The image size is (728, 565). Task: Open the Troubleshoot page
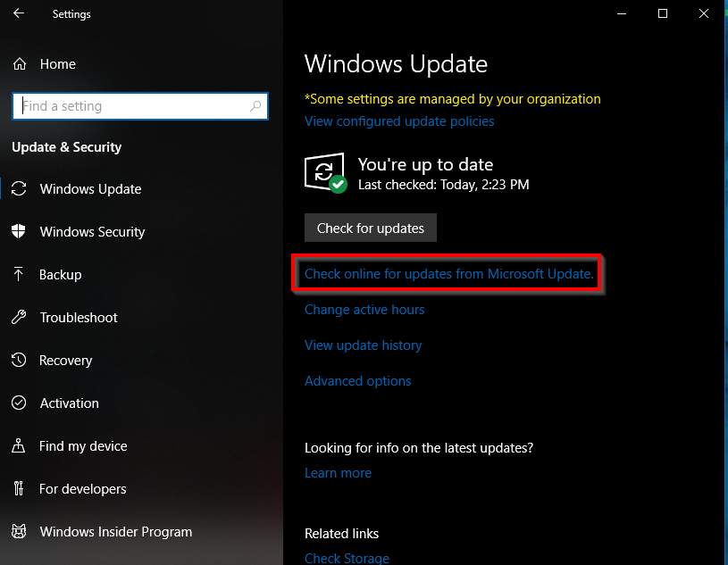79,317
